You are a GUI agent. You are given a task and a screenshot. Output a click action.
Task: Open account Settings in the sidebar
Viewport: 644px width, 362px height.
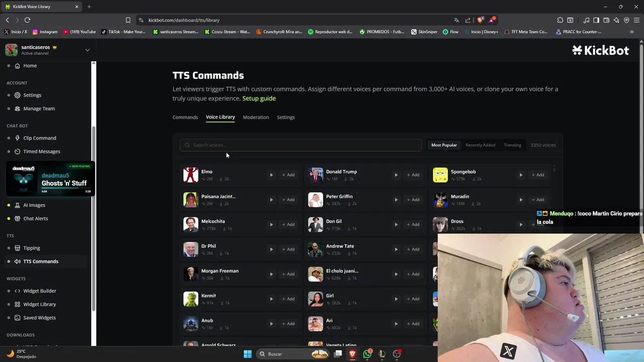click(32, 95)
